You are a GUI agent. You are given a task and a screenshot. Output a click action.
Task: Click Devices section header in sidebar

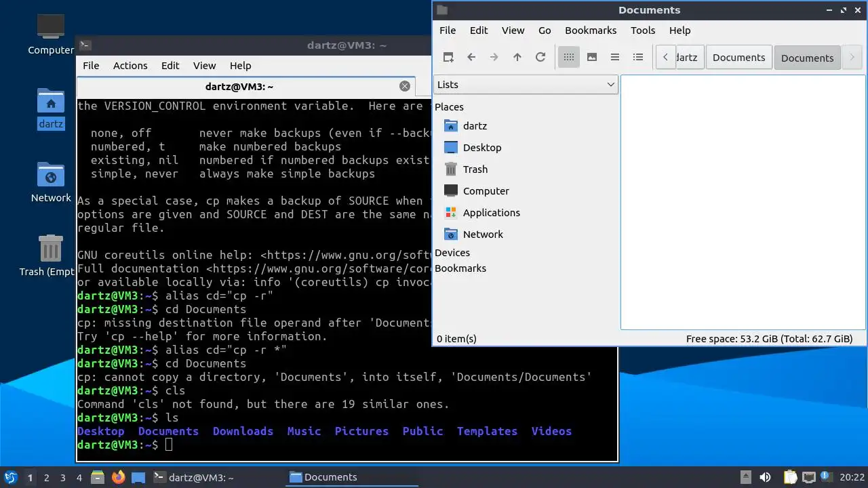coord(452,253)
